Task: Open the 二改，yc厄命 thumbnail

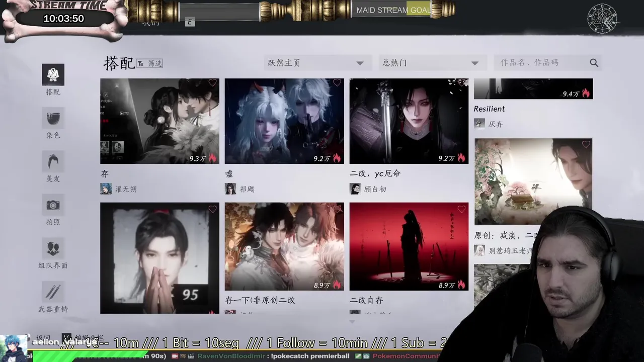Action: click(x=409, y=121)
